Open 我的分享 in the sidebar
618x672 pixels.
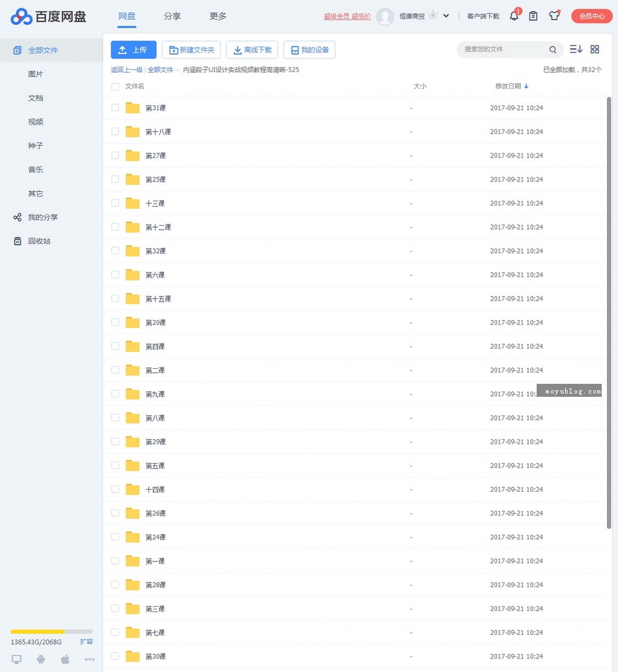43,217
